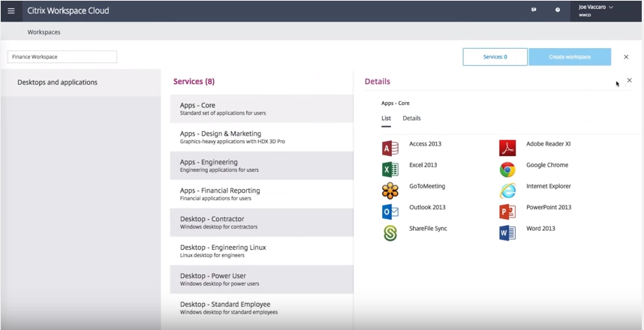This screenshot has width=644, height=330.
Task: Select Apps - Financial Reporting service
Action: click(262, 193)
